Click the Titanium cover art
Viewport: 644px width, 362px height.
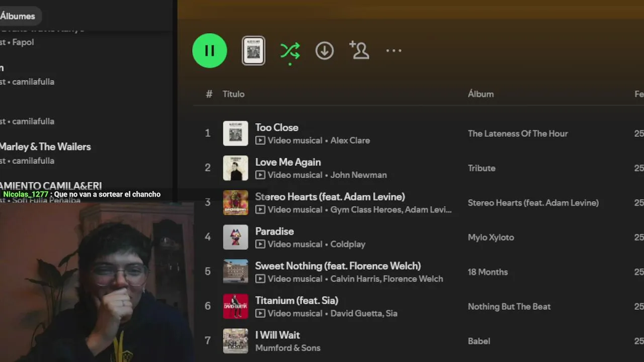pos(235,306)
